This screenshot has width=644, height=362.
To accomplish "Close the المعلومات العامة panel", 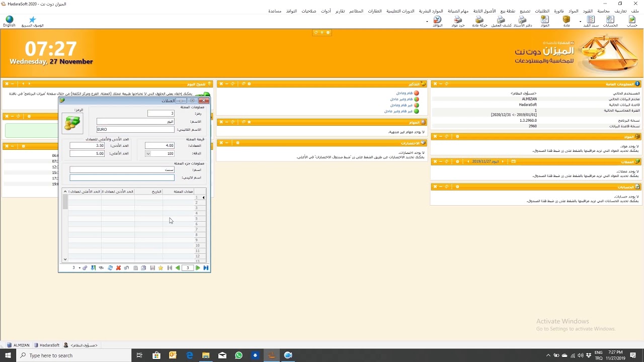I will pos(435,84).
